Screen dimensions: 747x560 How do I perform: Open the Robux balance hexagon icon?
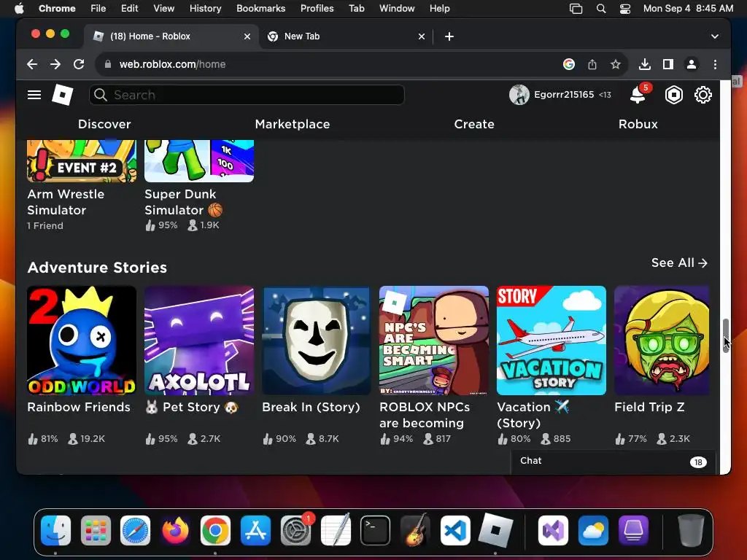(673, 95)
